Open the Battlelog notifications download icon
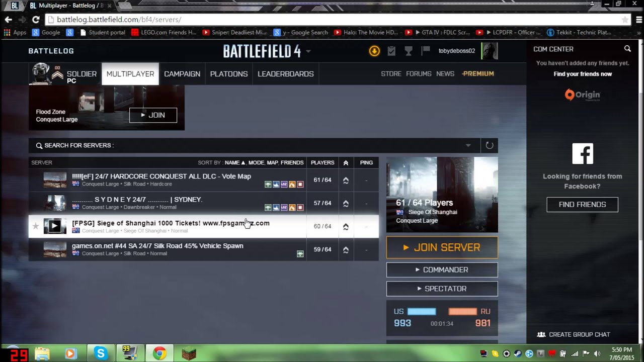This screenshot has width=644, height=362. click(x=374, y=51)
